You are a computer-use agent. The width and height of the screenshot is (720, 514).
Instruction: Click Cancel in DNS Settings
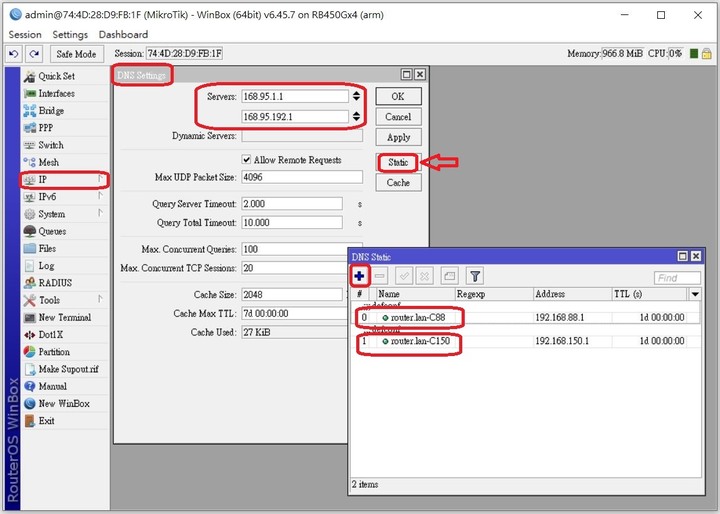point(398,117)
